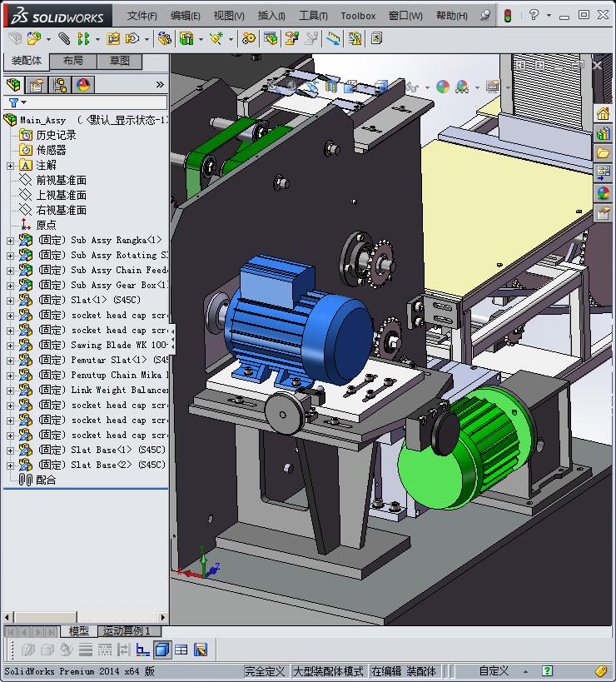Open the 视图(V) menu

coord(229,16)
